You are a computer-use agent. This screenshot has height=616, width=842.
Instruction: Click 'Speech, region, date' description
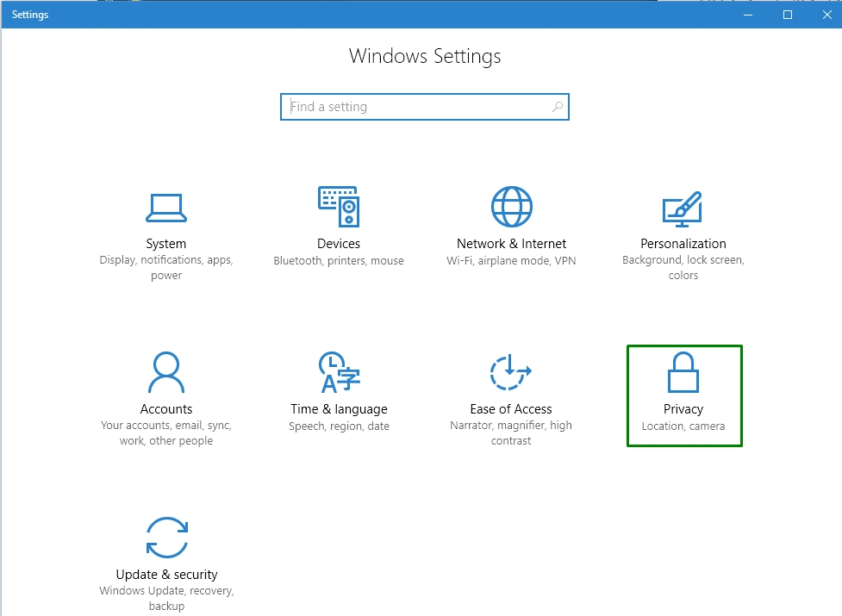click(339, 426)
